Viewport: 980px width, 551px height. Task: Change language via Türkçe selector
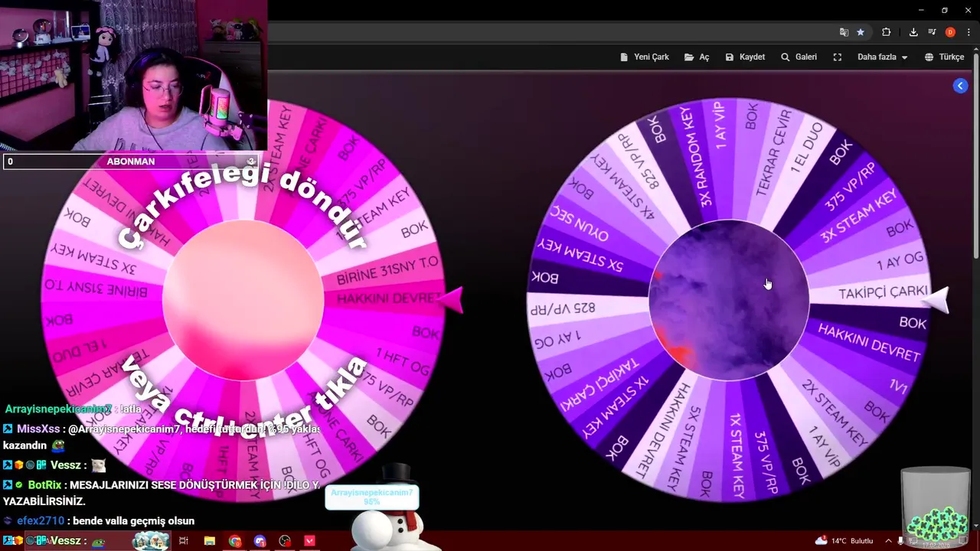point(944,57)
